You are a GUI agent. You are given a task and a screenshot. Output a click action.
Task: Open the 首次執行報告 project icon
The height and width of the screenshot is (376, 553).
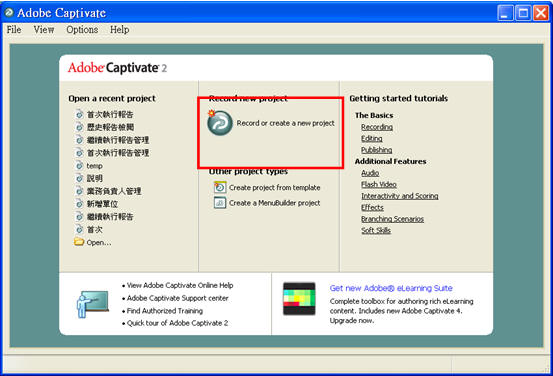[80, 114]
